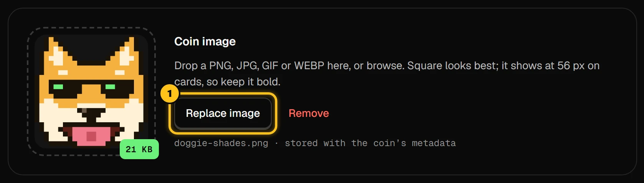Click 'stored with the coin's metadata' text
Image resolution: width=644 pixels, height=183 pixels.
click(370, 143)
